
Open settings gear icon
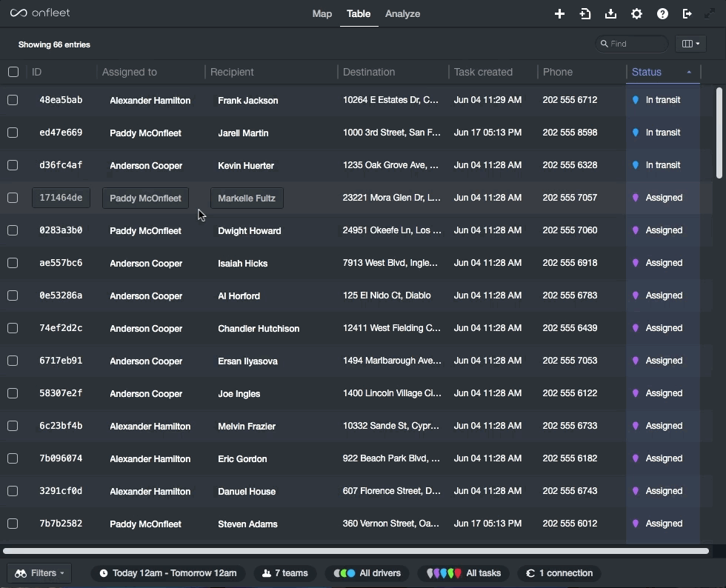point(636,14)
